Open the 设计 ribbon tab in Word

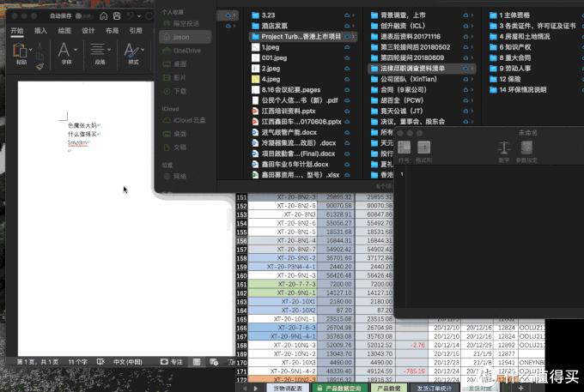(88, 31)
